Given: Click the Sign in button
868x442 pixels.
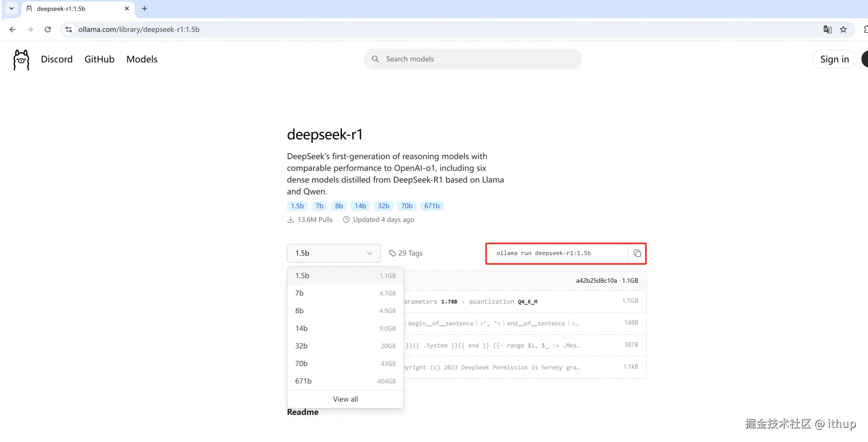Looking at the screenshot, I should point(834,59).
